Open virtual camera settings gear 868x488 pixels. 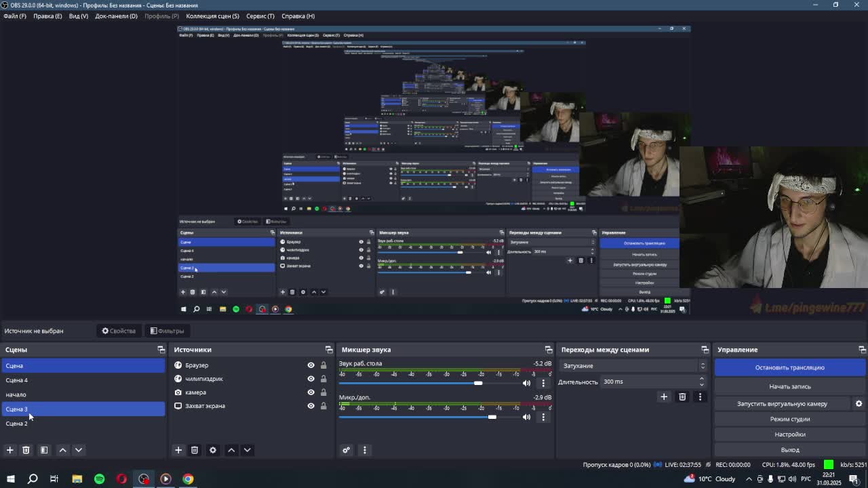point(859,403)
